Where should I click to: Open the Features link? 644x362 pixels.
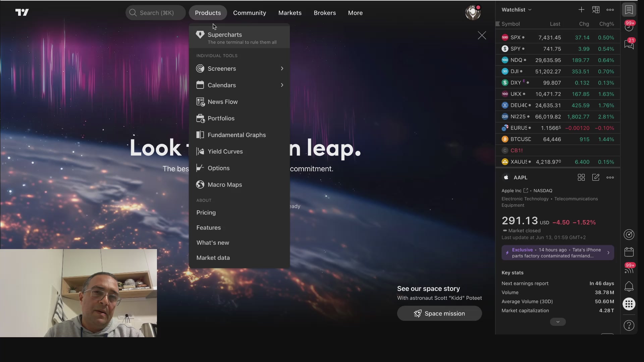[x=209, y=228]
